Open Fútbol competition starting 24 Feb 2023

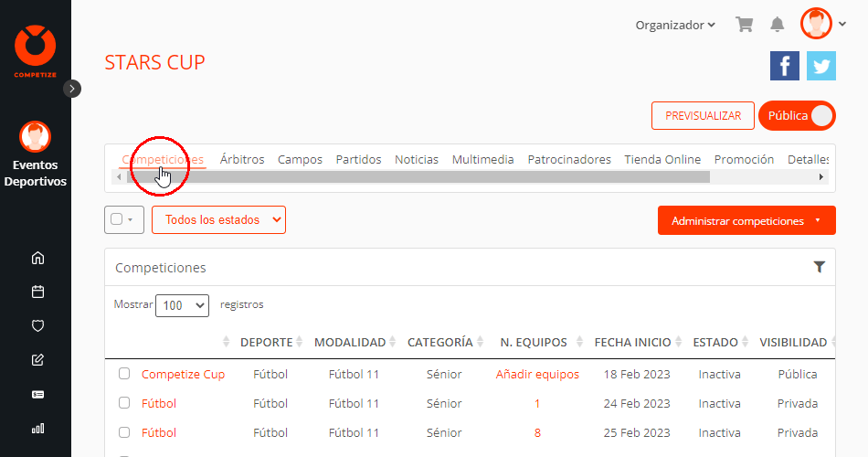159,403
